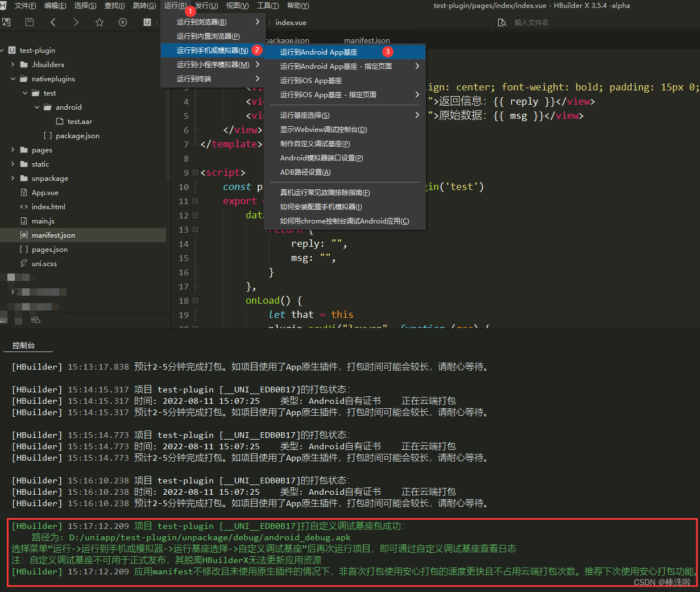Select 运行到Android App基座 menu entry
This screenshot has height=592, width=700.
(x=318, y=52)
